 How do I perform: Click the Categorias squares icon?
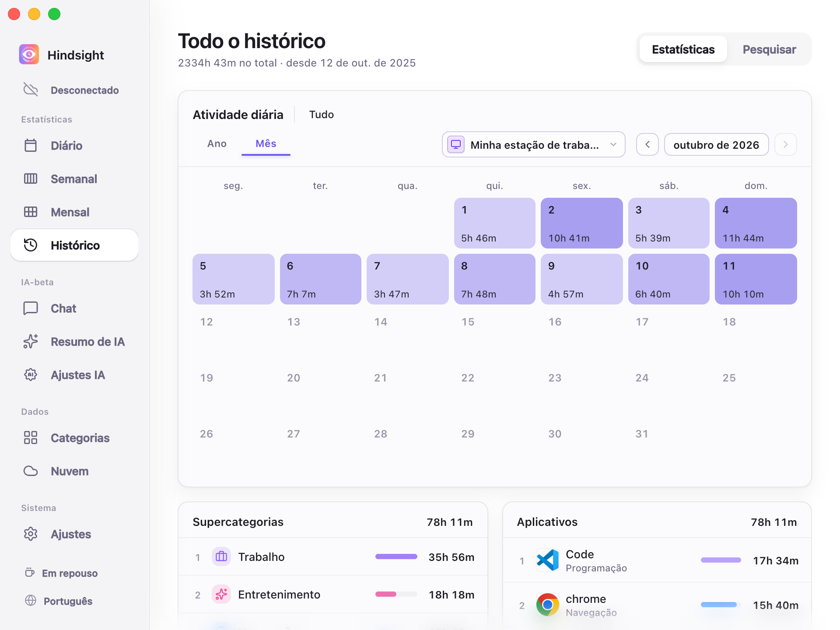[31, 437]
